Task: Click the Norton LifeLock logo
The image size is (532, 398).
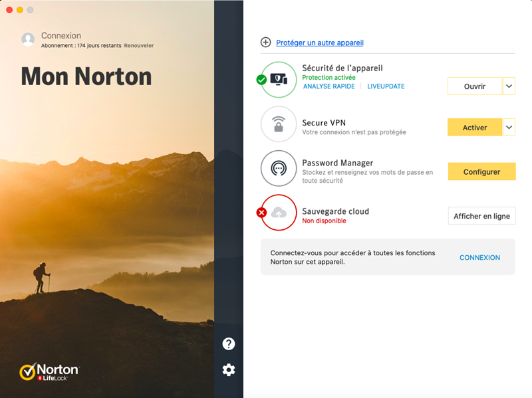Action: coord(49,371)
